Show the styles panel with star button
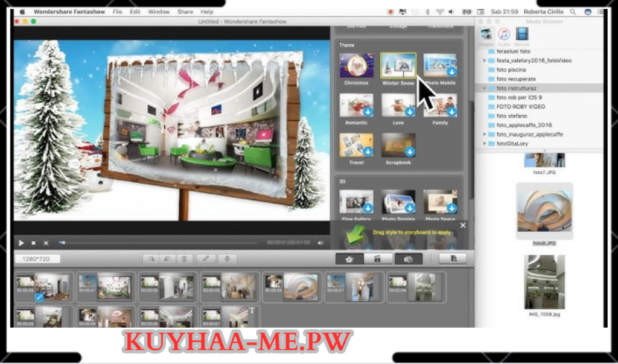 (349, 259)
